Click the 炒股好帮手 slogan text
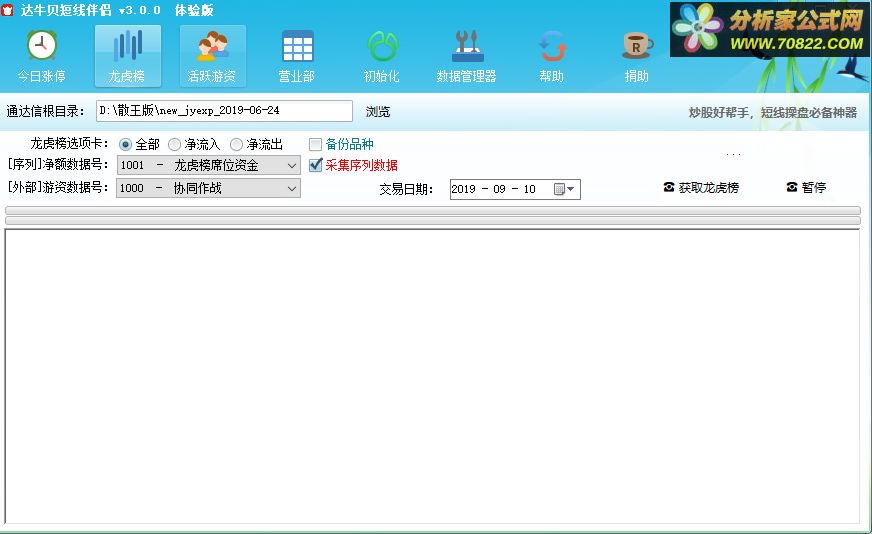This screenshot has height=534, width=872. pos(773,112)
